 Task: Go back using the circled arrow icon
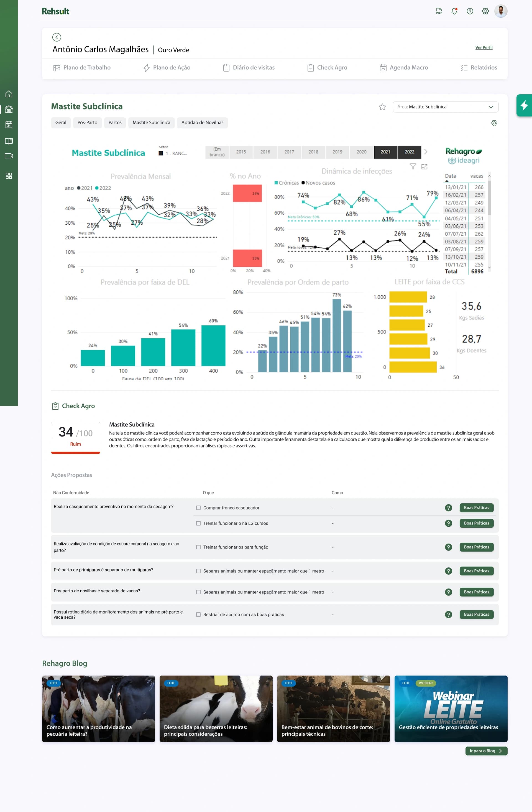tap(57, 37)
